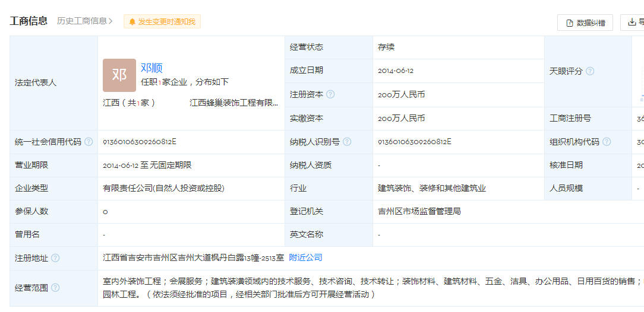This screenshot has width=644, height=312.
Task: Open the 附近公司 nearby companies link
Action: point(305,257)
